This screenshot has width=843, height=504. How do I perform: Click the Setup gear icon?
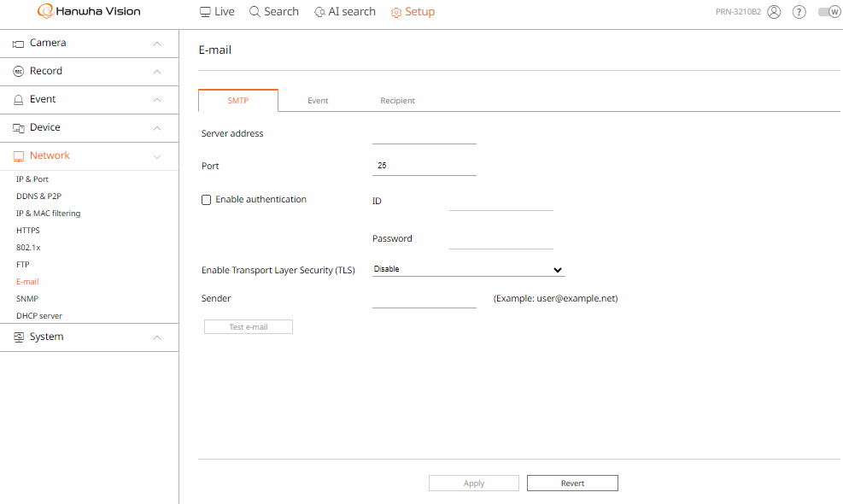click(395, 12)
